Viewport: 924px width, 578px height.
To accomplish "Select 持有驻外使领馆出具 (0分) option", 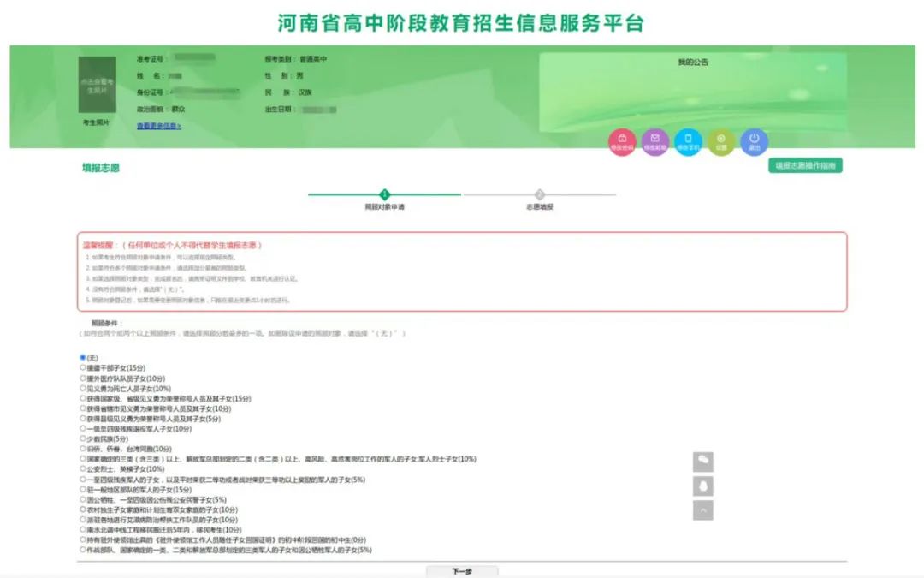I will 83,539.
